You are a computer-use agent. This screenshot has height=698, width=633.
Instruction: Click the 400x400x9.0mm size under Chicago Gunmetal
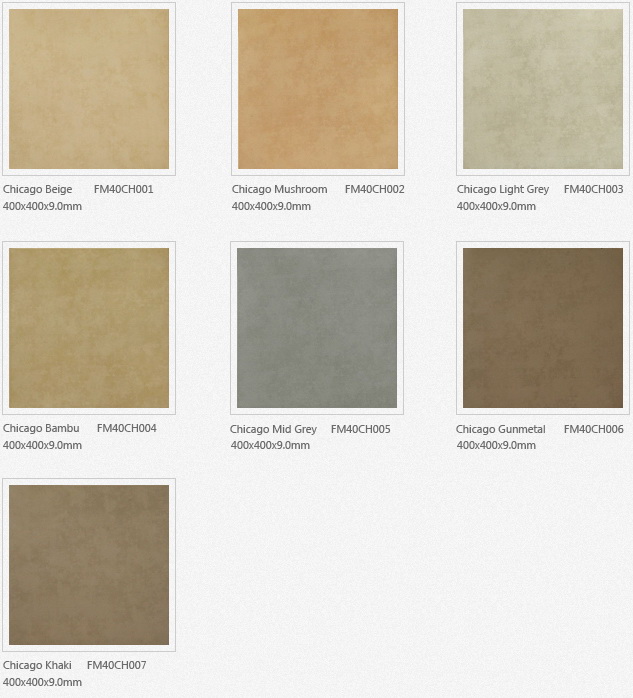(x=496, y=445)
